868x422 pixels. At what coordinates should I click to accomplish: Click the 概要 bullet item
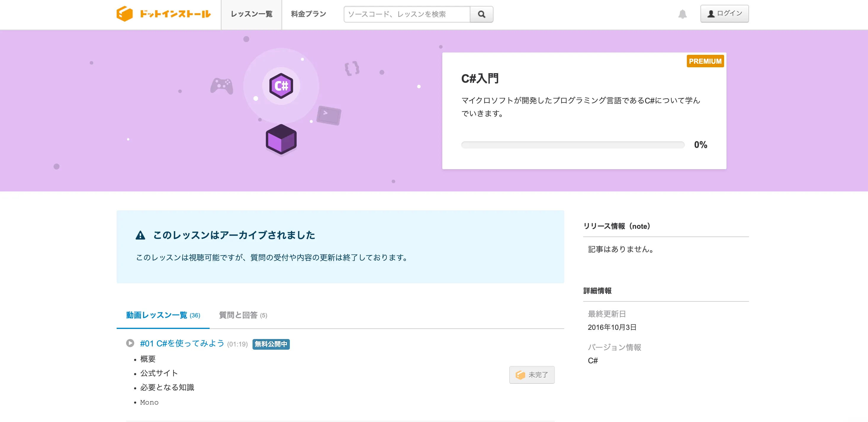(x=148, y=359)
